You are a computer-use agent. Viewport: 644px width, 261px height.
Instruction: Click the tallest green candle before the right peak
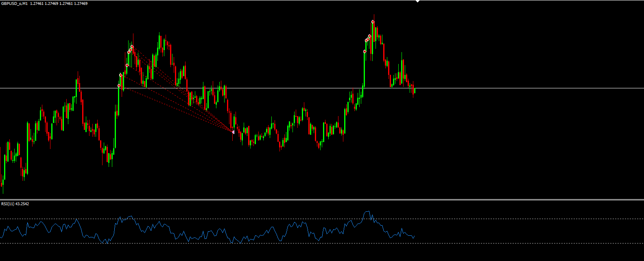364,69
